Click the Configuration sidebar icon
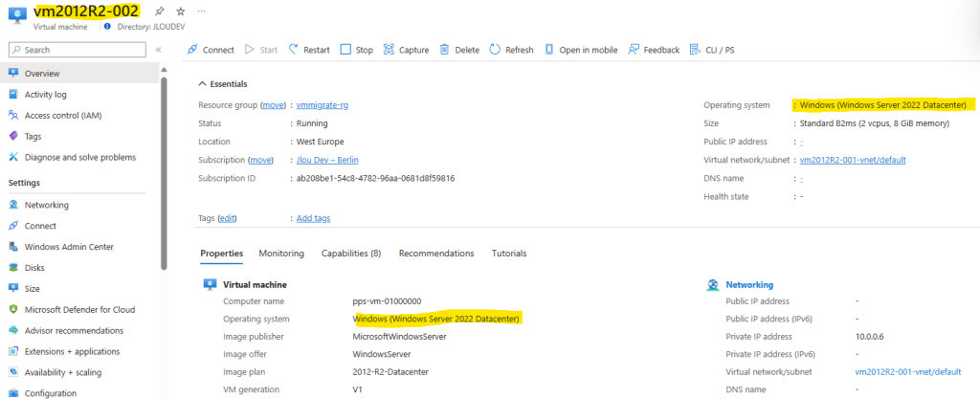This screenshot has width=980, height=399. tap(13, 393)
